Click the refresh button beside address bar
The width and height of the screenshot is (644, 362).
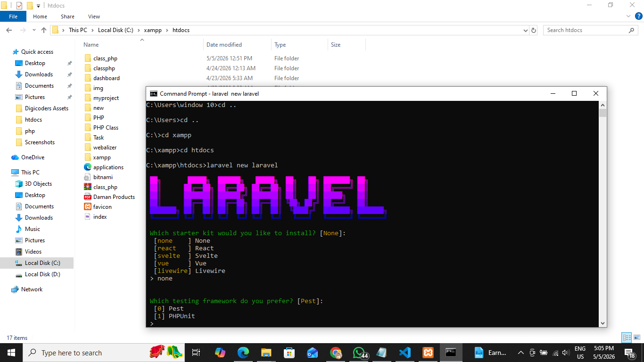[534, 30]
